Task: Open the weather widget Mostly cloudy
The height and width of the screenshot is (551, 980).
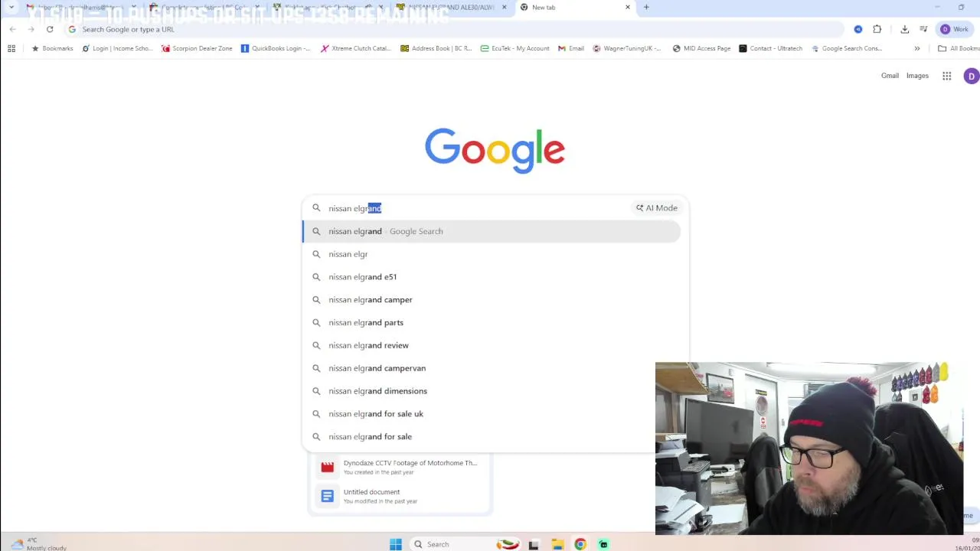Action: click(x=40, y=544)
